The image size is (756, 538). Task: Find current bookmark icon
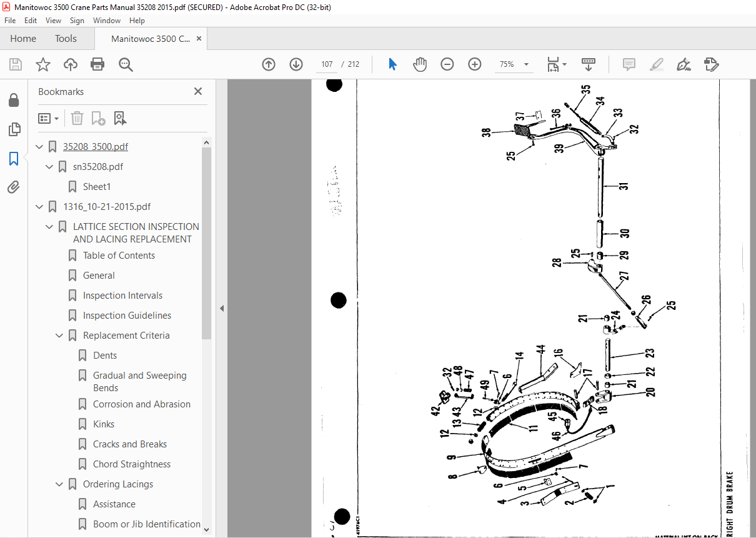click(120, 118)
